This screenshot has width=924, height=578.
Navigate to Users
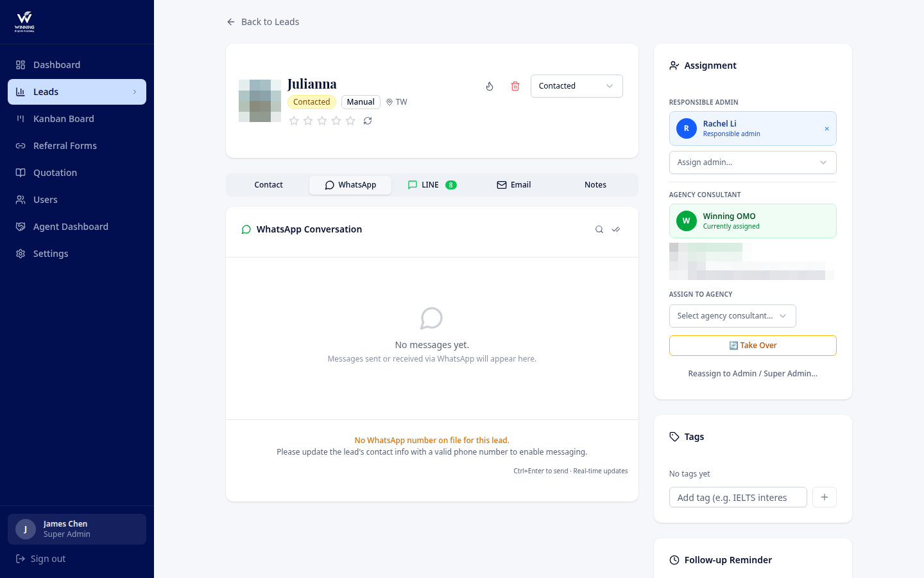pos(77,200)
